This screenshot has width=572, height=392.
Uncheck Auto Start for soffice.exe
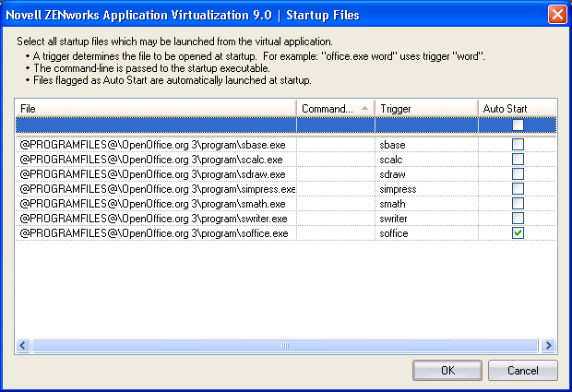(518, 233)
